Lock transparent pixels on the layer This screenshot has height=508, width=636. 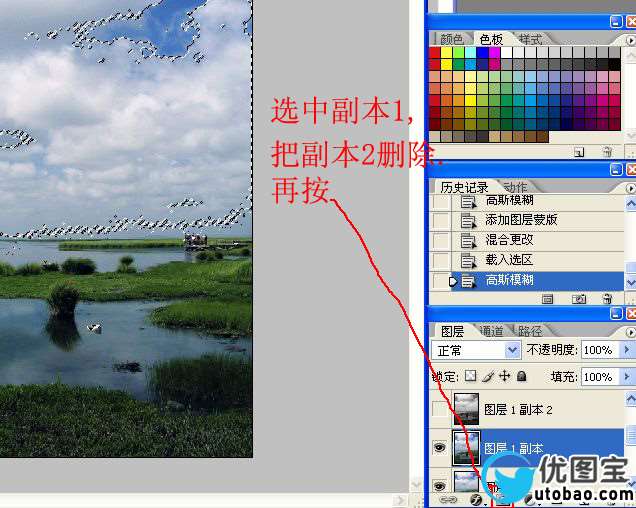(471, 376)
